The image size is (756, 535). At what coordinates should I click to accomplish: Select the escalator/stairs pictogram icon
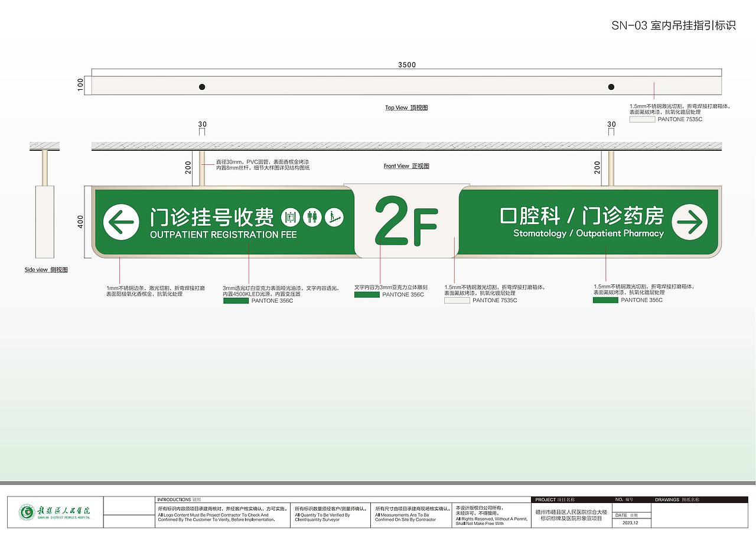coord(334,217)
